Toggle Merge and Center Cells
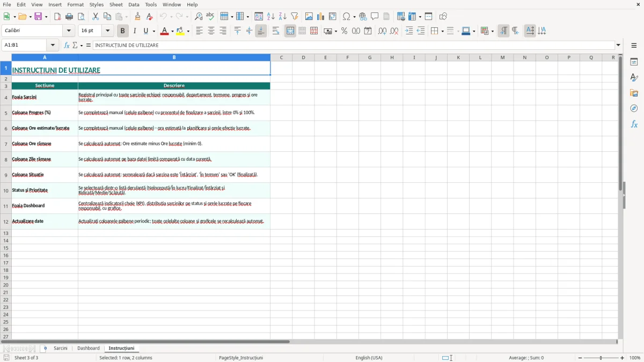644x362 pixels. (290, 31)
